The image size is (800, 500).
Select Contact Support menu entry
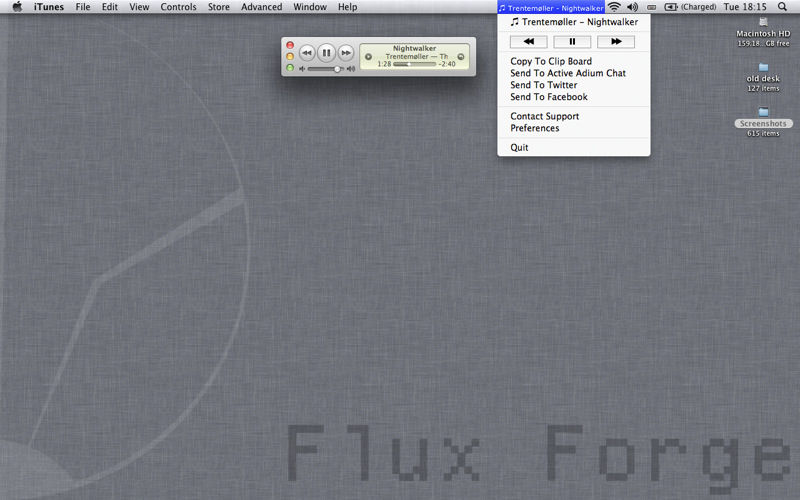[544, 116]
